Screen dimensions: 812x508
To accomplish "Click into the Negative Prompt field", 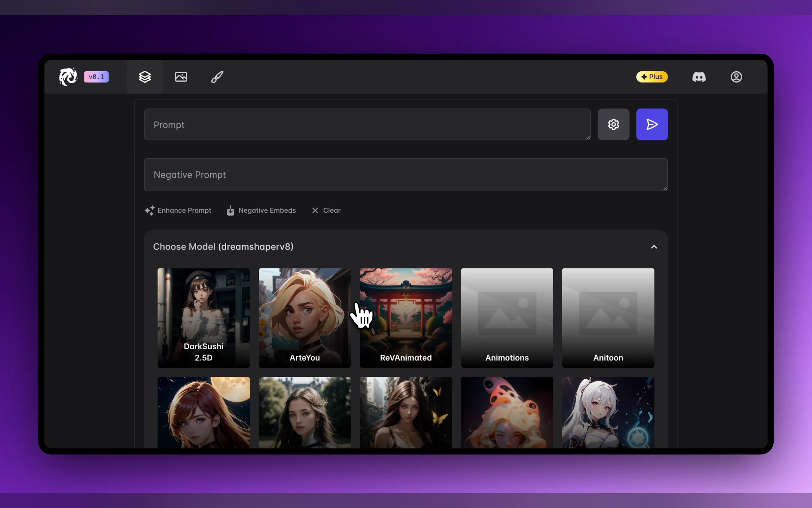I will click(405, 175).
